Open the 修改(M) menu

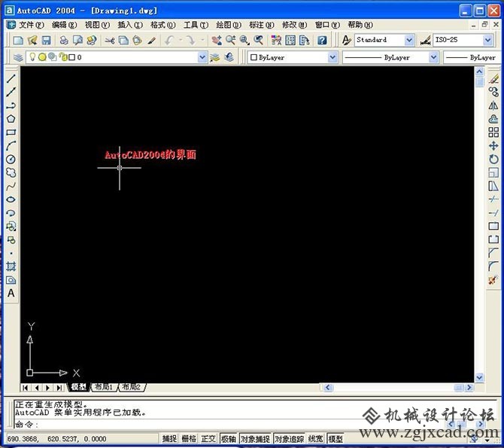[x=294, y=25]
